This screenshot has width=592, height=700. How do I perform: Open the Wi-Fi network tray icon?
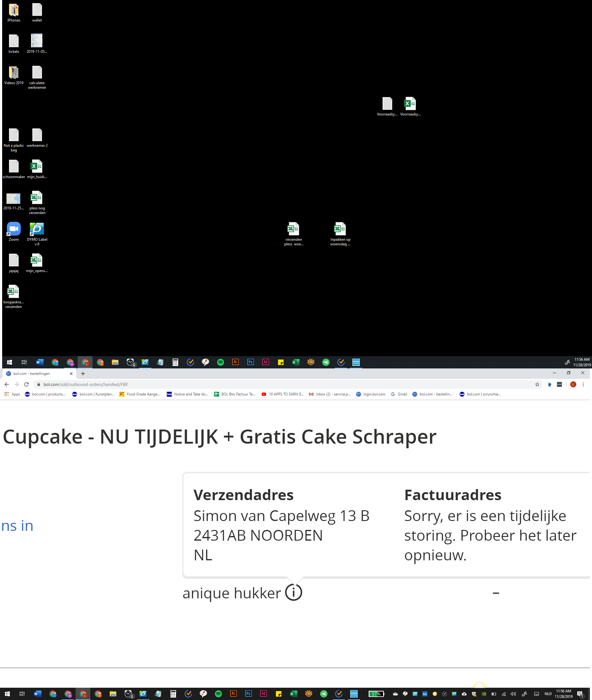point(504,694)
